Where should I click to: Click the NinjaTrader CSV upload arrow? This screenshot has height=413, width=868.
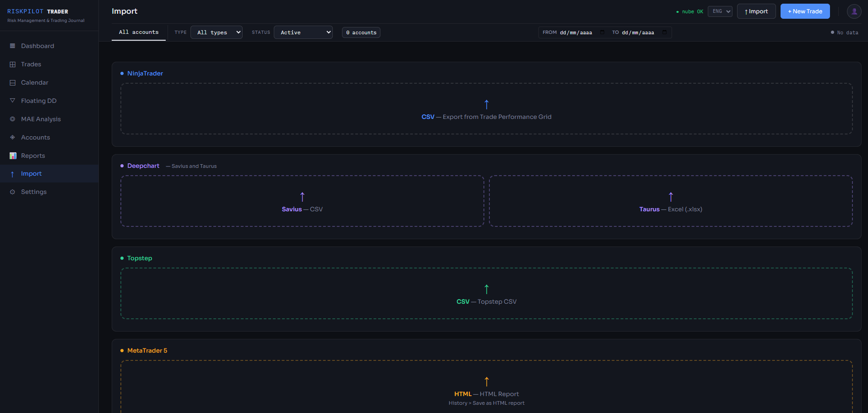coord(486,105)
